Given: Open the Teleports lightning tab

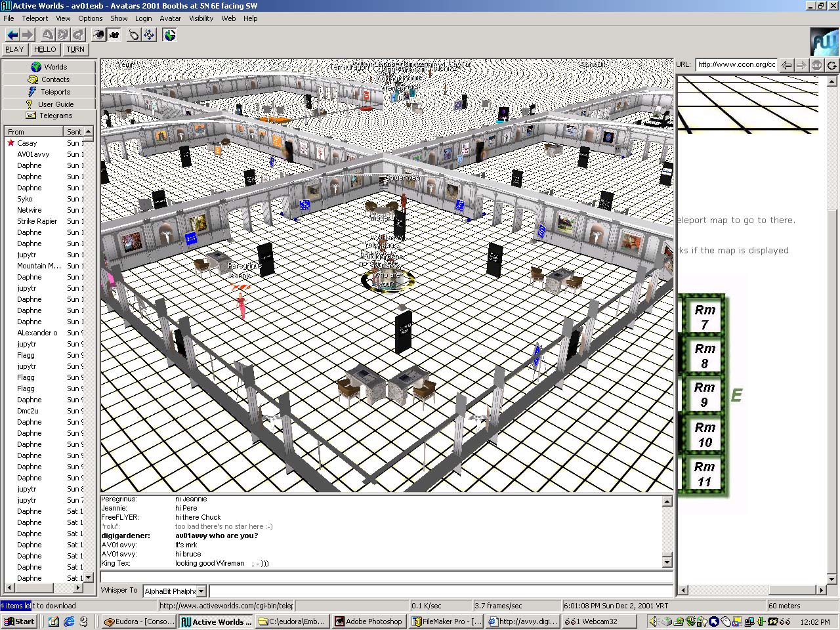Looking at the screenshot, I should click(x=49, y=92).
